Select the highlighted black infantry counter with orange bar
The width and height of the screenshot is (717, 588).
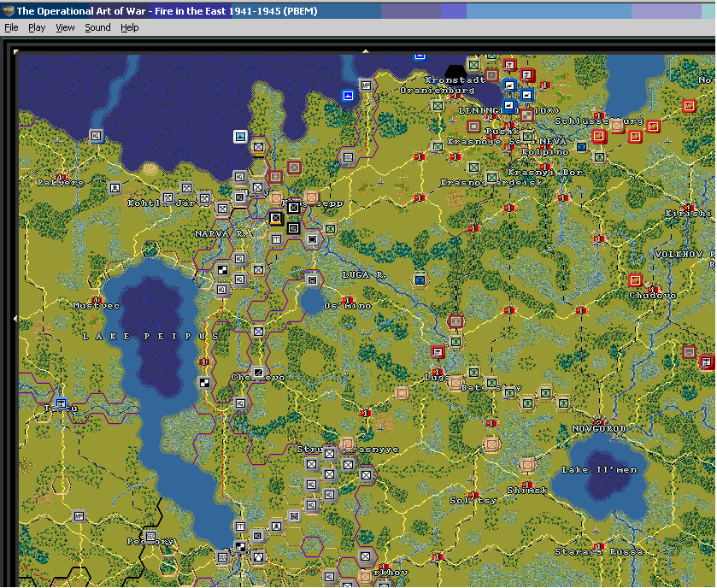pos(276,218)
